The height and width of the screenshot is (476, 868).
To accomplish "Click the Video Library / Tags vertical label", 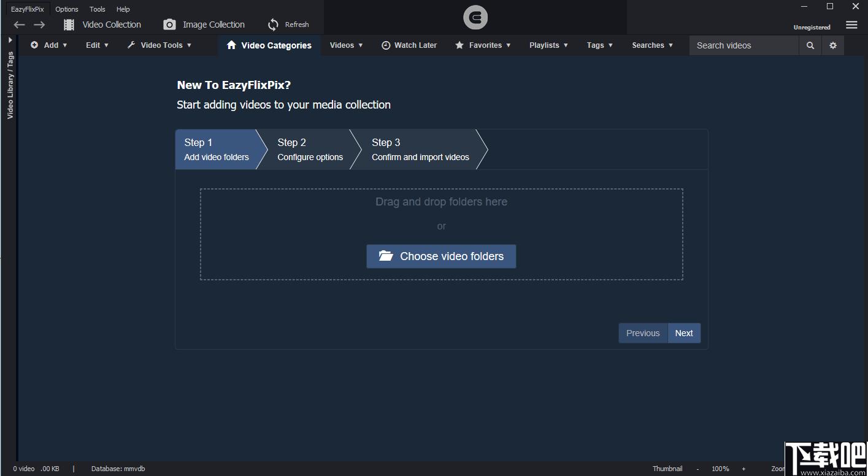I will click(x=10, y=85).
